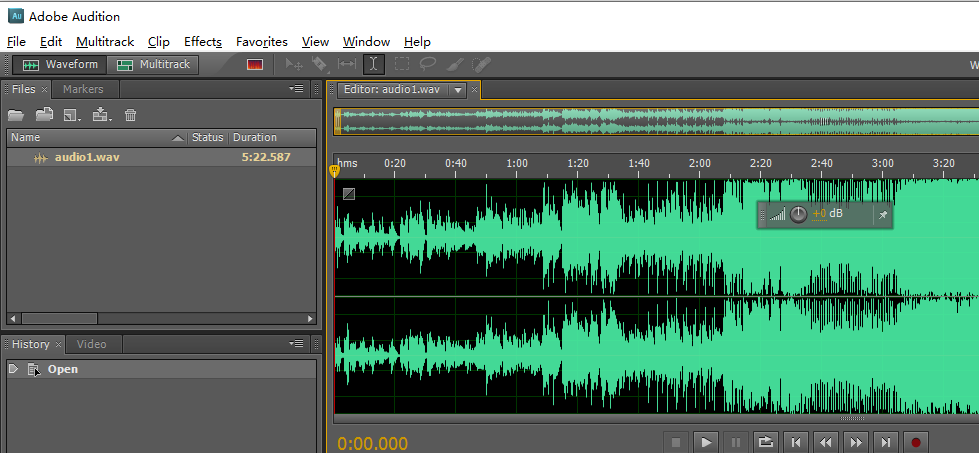Sort files by Duration column header

click(x=272, y=137)
